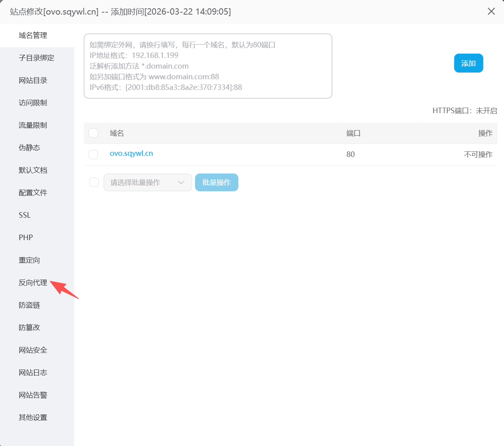Toggle the select-all checkbox in domain header
This screenshot has width=504, height=446.
pyautogui.click(x=93, y=133)
